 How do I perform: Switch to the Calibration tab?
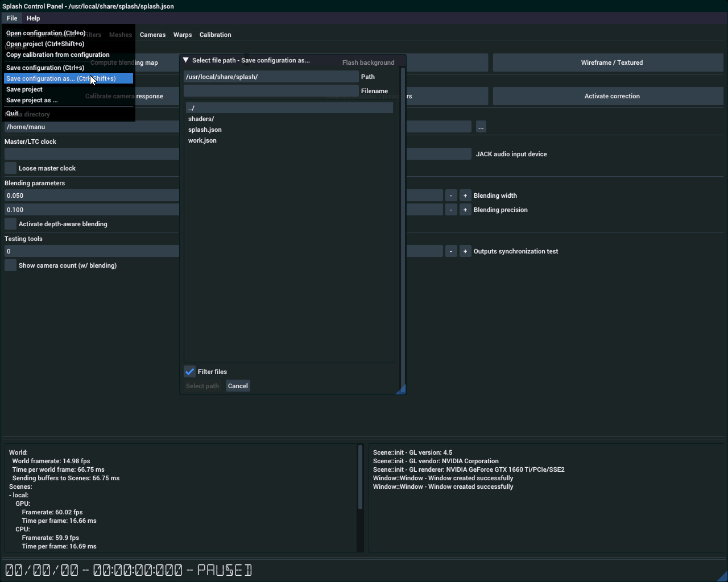click(x=215, y=35)
